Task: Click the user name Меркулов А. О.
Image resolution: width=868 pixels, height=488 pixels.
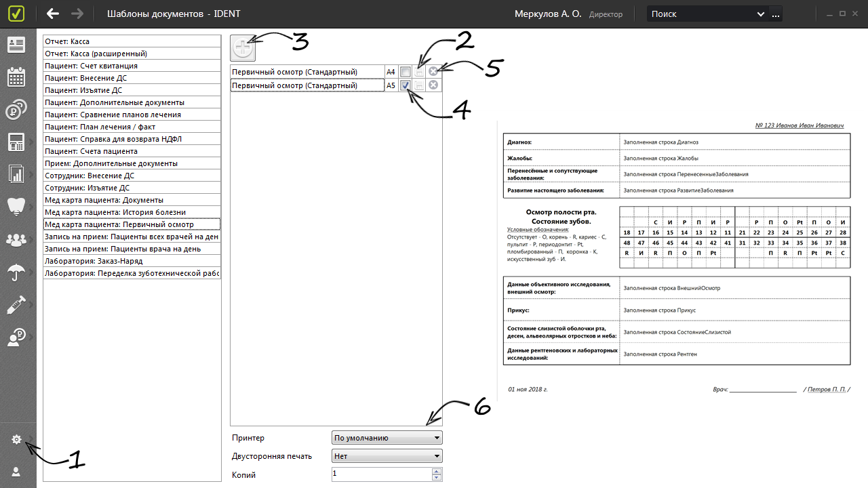Action: pyautogui.click(x=548, y=14)
